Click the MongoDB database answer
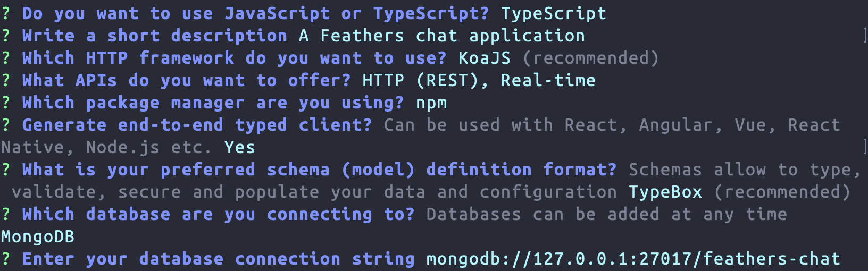The height and width of the screenshot is (271, 868). pyautogui.click(x=38, y=236)
